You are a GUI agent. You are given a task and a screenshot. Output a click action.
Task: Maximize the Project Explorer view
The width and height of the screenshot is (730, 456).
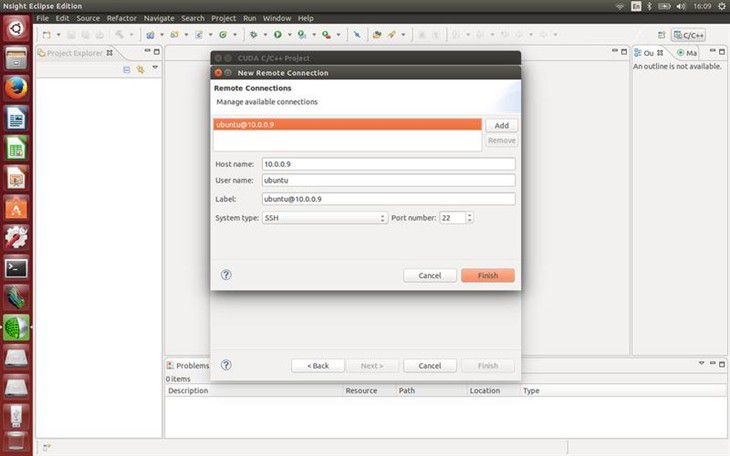tap(156, 52)
